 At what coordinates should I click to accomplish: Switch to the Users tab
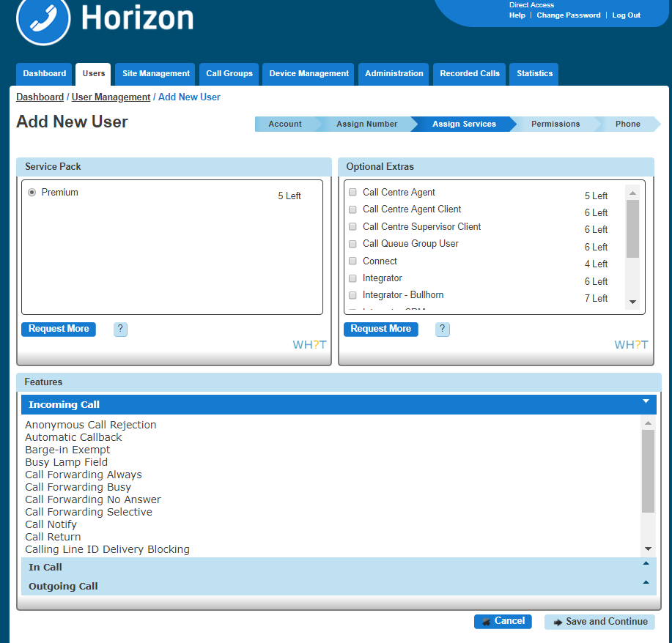pyautogui.click(x=93, y=74)
